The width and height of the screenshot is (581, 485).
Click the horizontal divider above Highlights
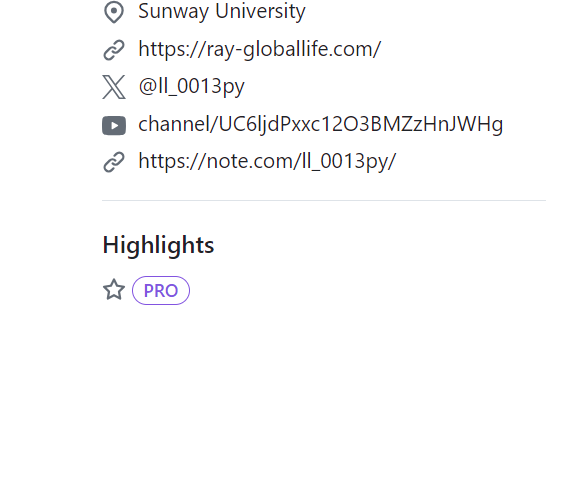(324, 200)
